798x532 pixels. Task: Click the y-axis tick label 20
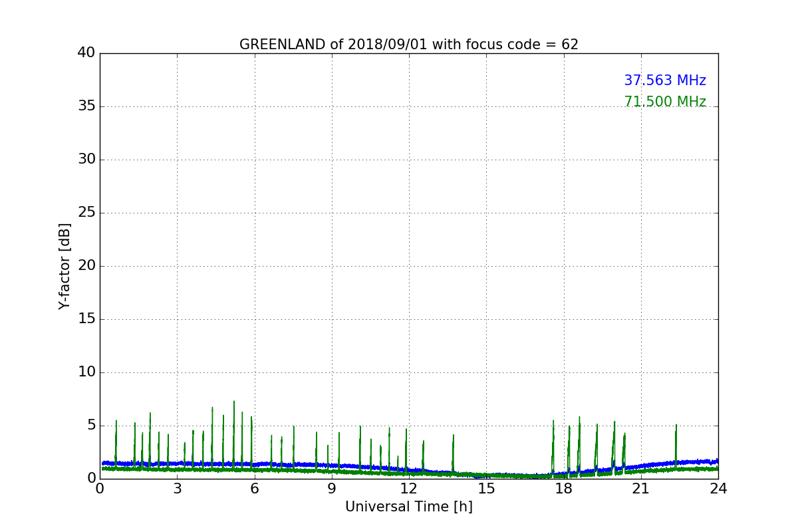pyautogui.click(x=86, y=266)
